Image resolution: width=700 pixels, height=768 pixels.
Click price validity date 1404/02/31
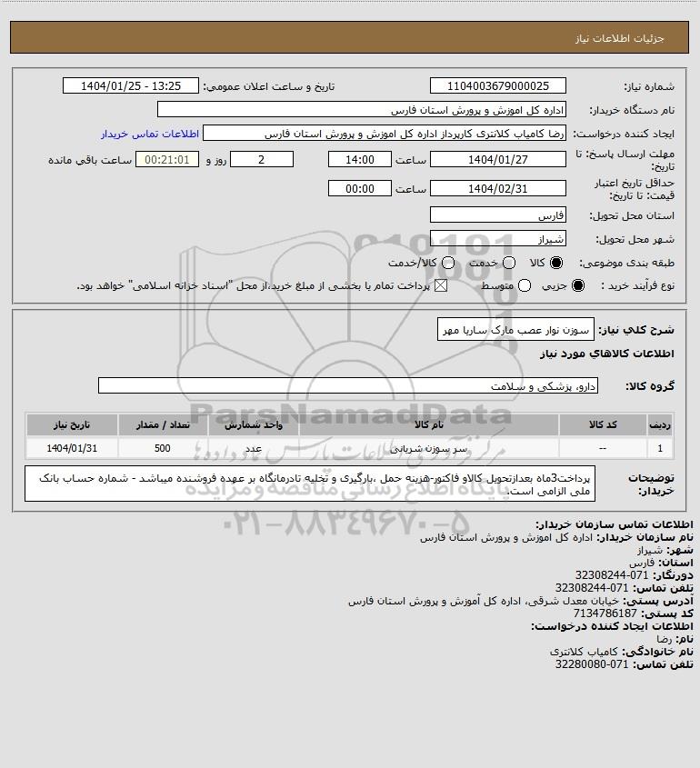[x=497, y=188]
